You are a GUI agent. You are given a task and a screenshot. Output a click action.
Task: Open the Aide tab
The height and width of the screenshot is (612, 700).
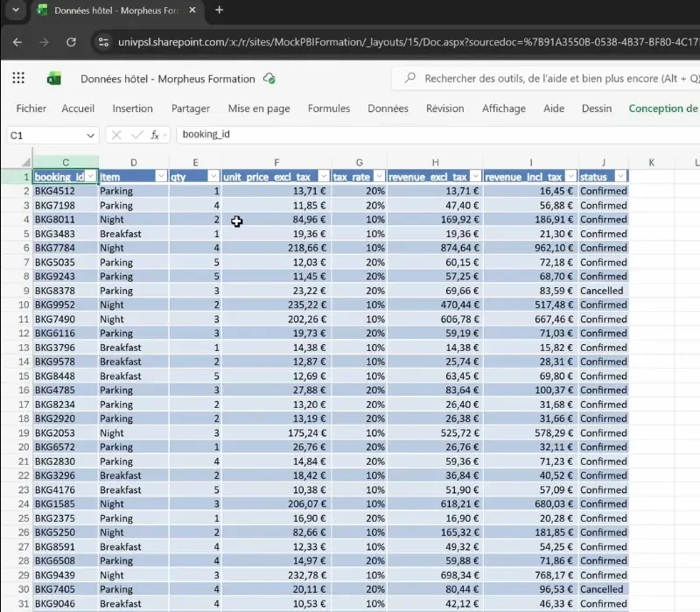[554, 109]
